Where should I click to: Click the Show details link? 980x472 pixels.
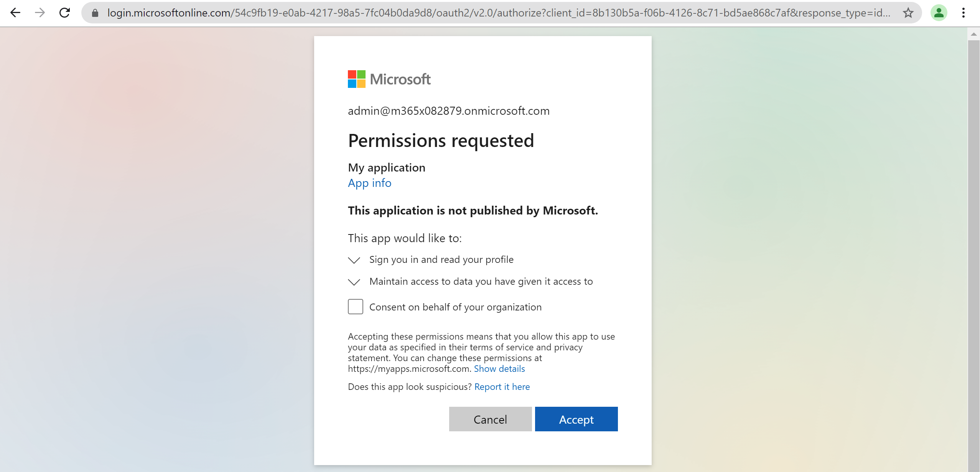tap(499, 369)
